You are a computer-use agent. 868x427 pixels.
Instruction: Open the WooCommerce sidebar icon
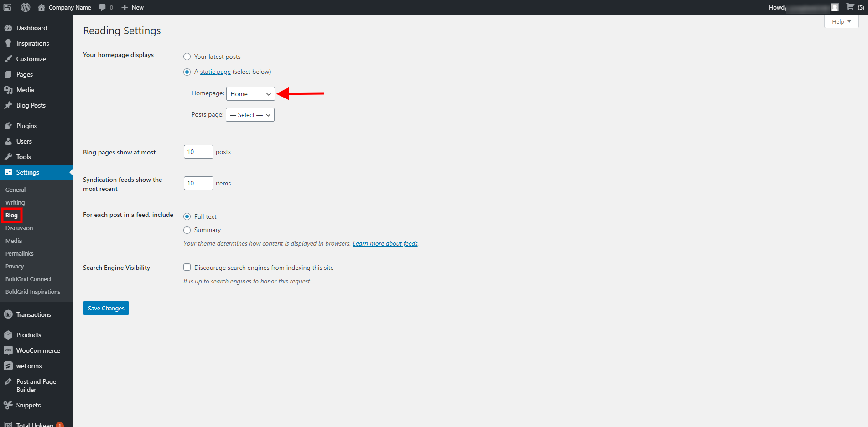point(9,350)
